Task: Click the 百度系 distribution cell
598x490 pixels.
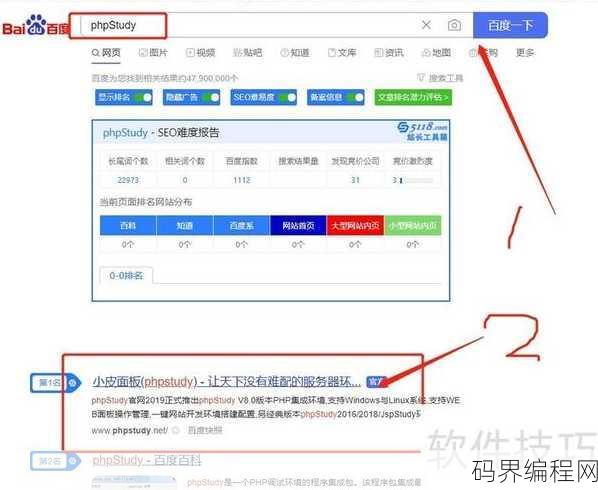Action: [241, 226]
